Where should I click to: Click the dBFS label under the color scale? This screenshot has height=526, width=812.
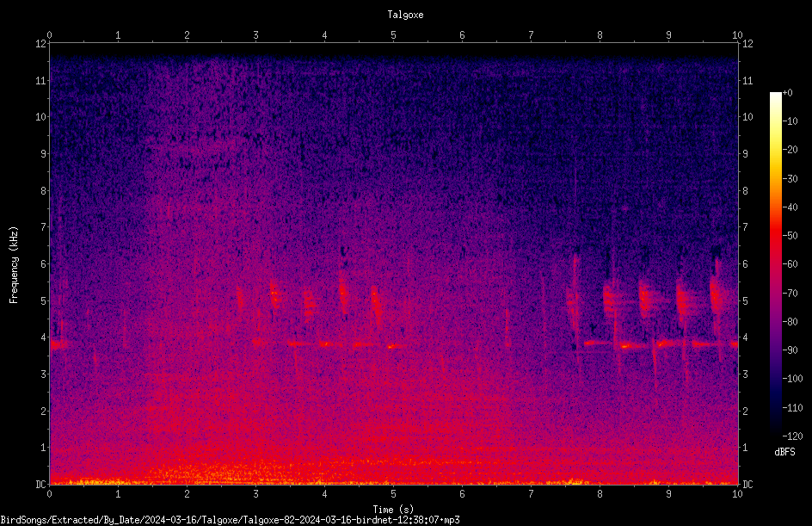pyautogui.click(x=784, y=452)
